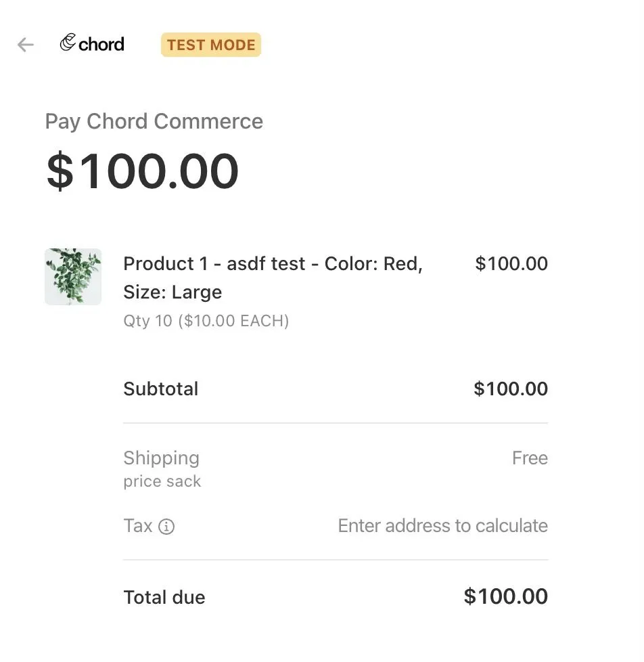Image resolution: width=644 pixels, height=662 pixels.
Task: Click the Subtotal $100.00 amount
Action: tap(511, 389)
